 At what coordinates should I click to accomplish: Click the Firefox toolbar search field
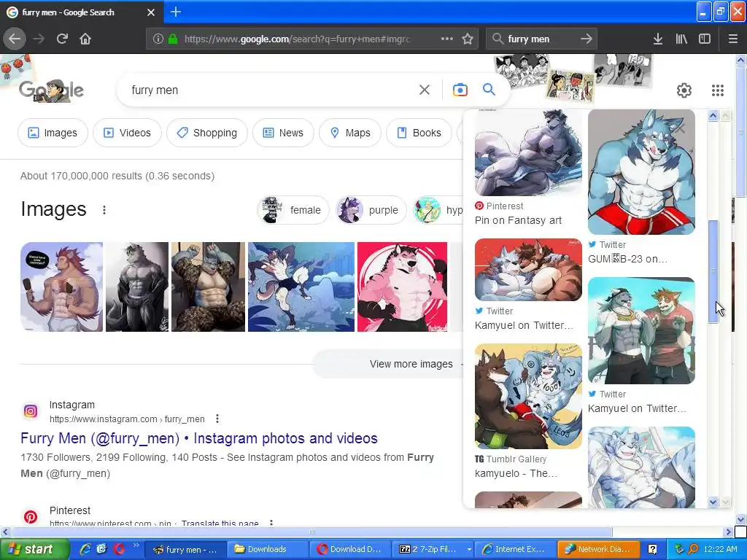click(x=541, y=39)
